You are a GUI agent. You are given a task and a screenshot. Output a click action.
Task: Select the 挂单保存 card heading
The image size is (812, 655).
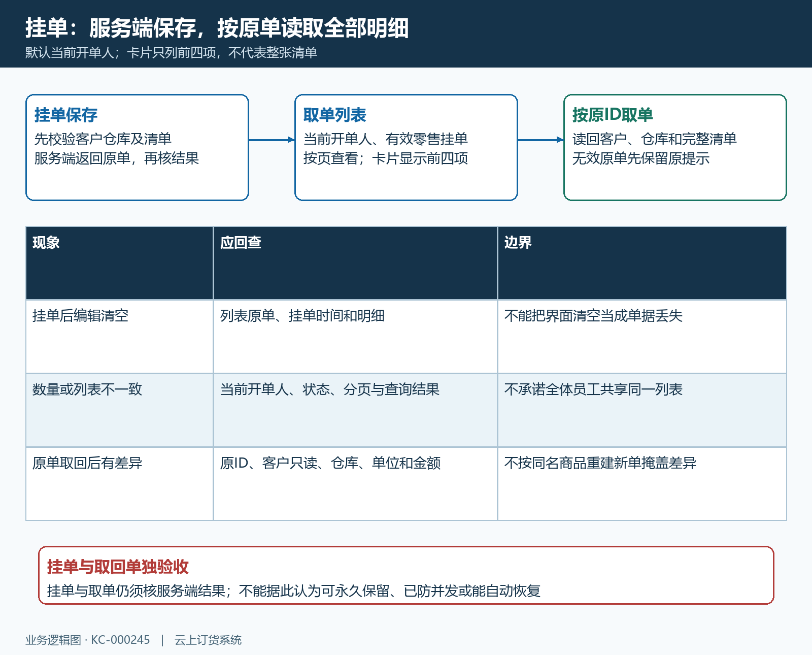[66, 115]
